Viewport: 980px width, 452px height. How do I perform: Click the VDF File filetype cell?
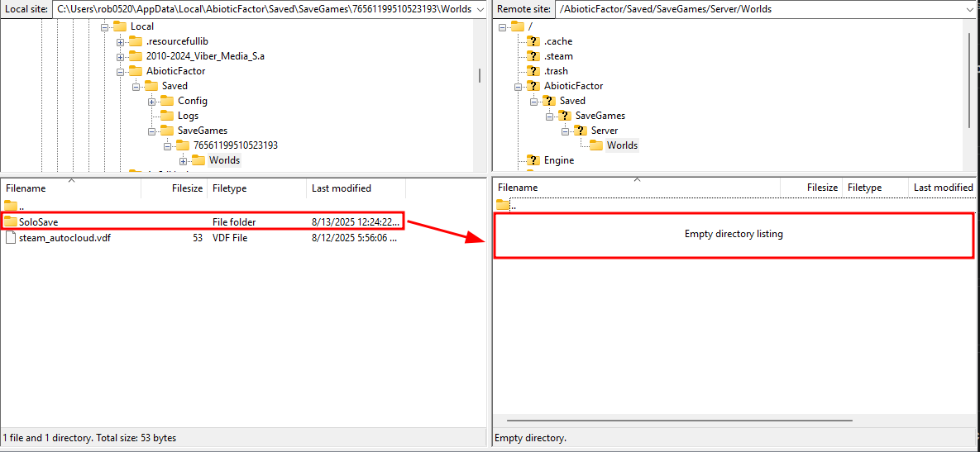pyautogui.click(x=230, y=238)
